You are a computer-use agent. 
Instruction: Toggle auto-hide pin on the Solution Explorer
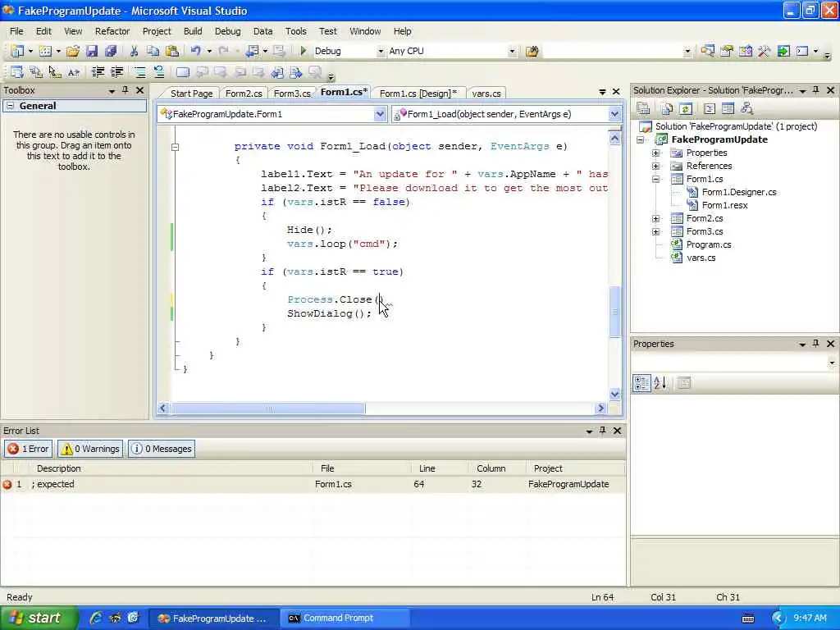(816, 90)
